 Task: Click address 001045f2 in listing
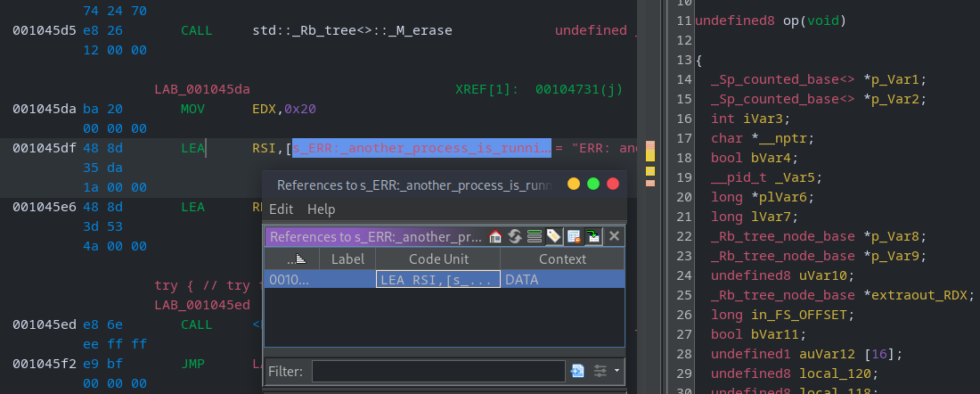point(45,364)
